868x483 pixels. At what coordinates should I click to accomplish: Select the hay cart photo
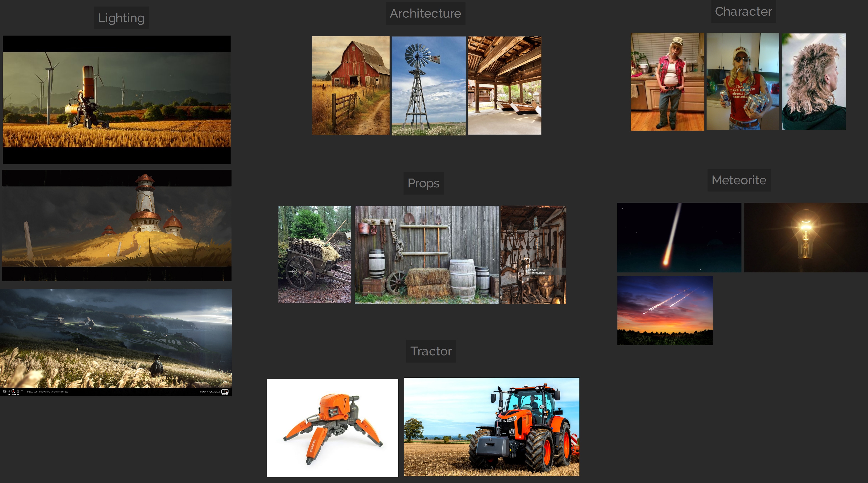point(314,254)
